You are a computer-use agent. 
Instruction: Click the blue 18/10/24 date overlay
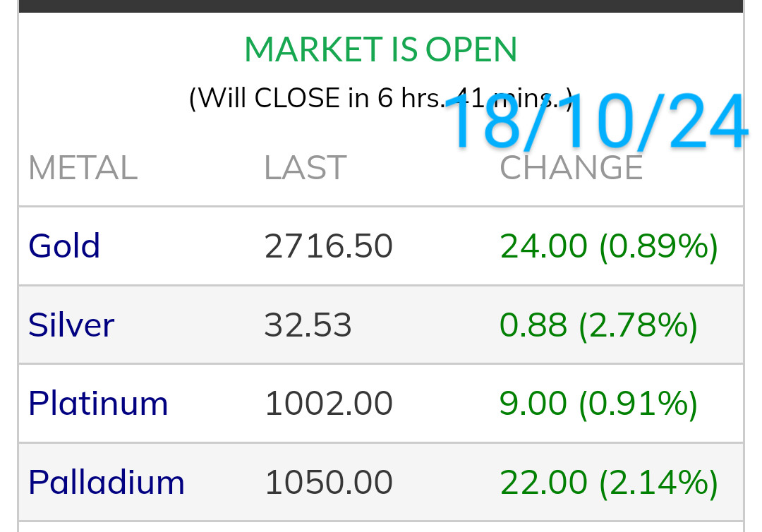click(x=596, y=123)
